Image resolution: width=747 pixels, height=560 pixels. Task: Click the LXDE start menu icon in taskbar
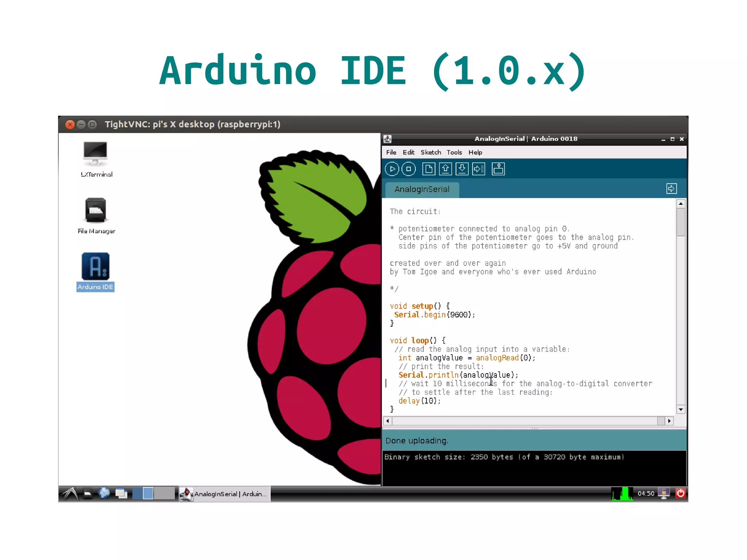(x=70, y=494)
